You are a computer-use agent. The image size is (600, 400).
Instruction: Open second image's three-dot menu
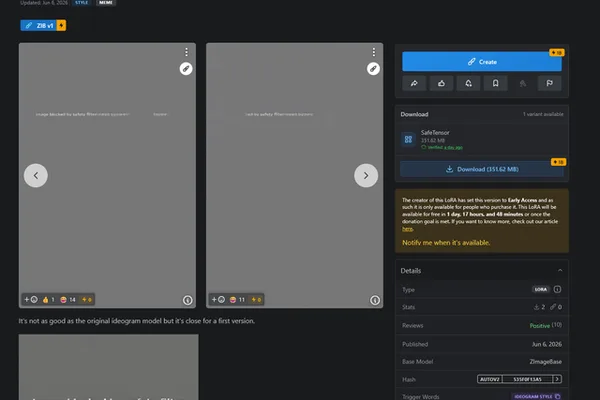point(373,52)
